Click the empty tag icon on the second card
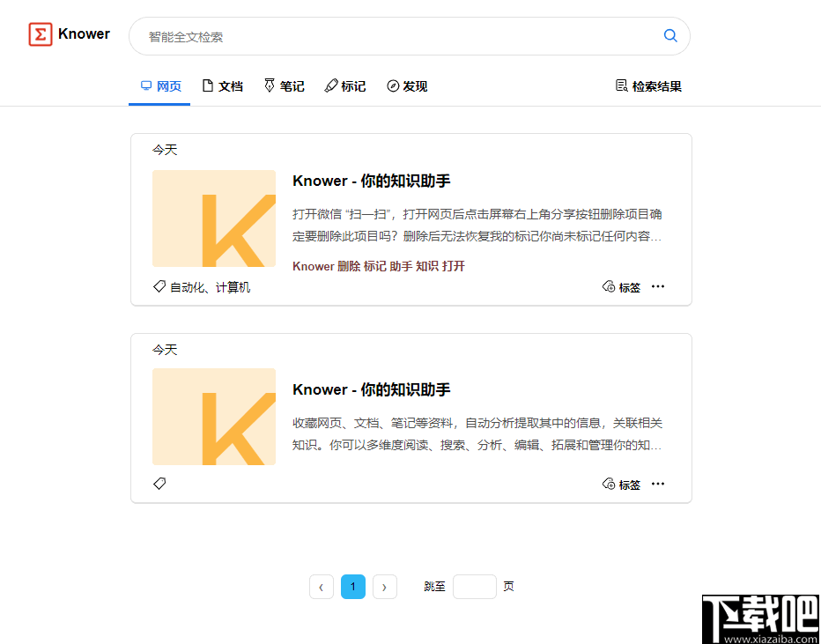This screenshot has height=644, width=821. 159,484
